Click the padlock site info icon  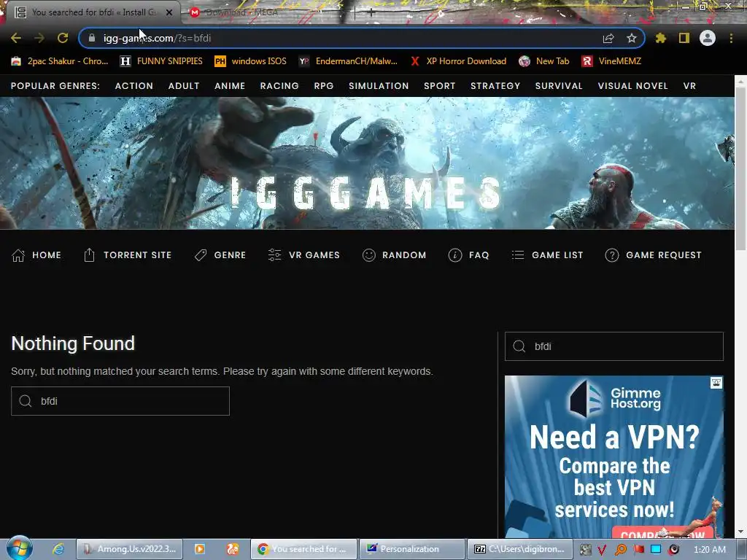pyautogui.click(x=92, y=38)
